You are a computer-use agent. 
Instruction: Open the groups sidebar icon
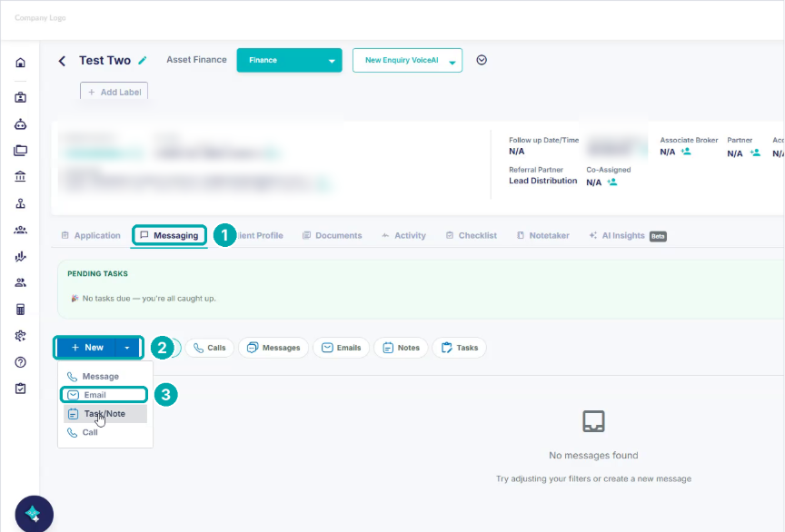[x=21, y=230]
